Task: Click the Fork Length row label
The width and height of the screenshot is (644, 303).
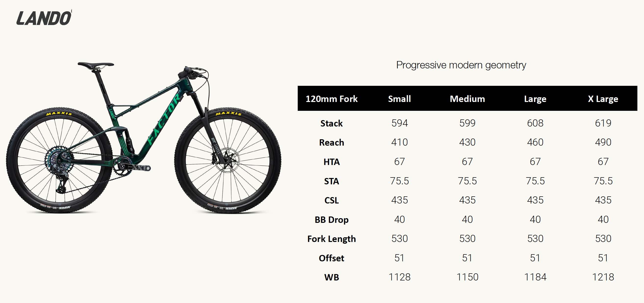Action: click(x=332, y=239)
